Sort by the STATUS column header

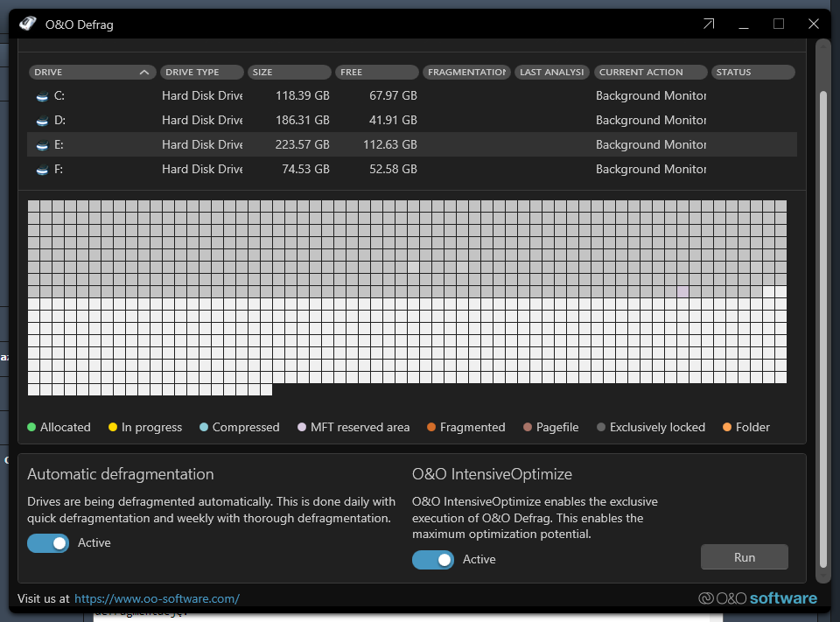pyautogui.click(x=752, y=72)
